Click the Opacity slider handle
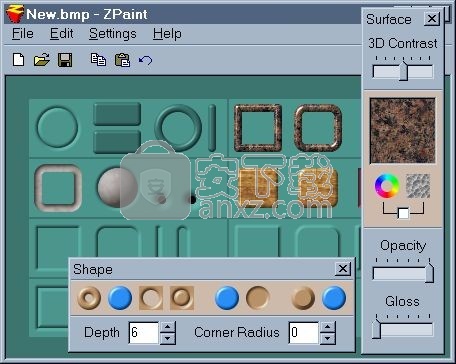The image size is (456, 364). pyautogui.click(x=429, y=272)
